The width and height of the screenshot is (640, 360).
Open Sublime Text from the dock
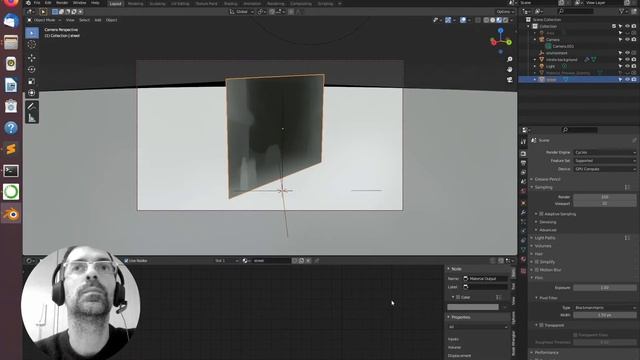click(11, 149)
